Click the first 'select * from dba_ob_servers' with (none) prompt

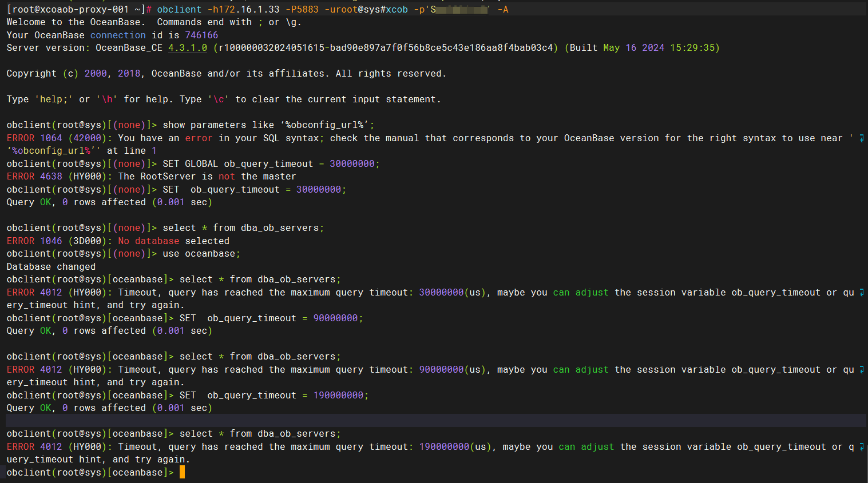(243, 227)
